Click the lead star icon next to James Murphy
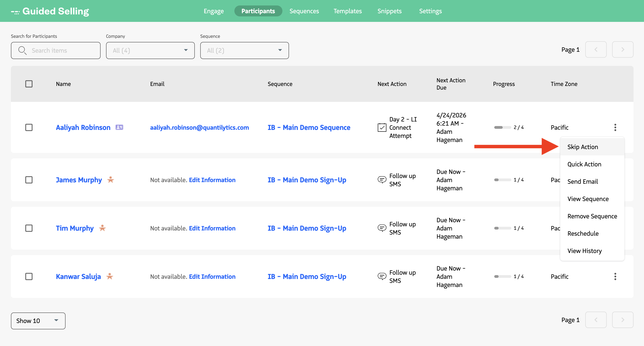This screenshot has height=346, width=644. 111,180
